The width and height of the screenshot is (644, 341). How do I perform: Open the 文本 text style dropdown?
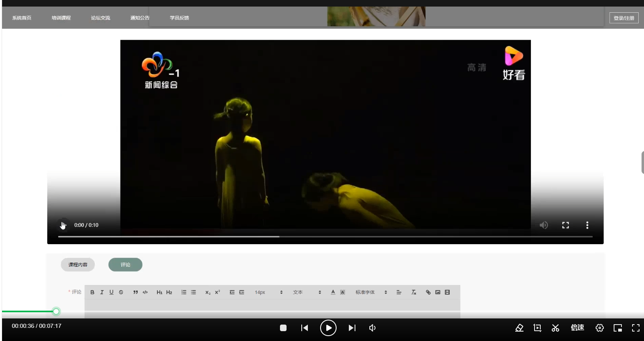[x=307, y=292]
